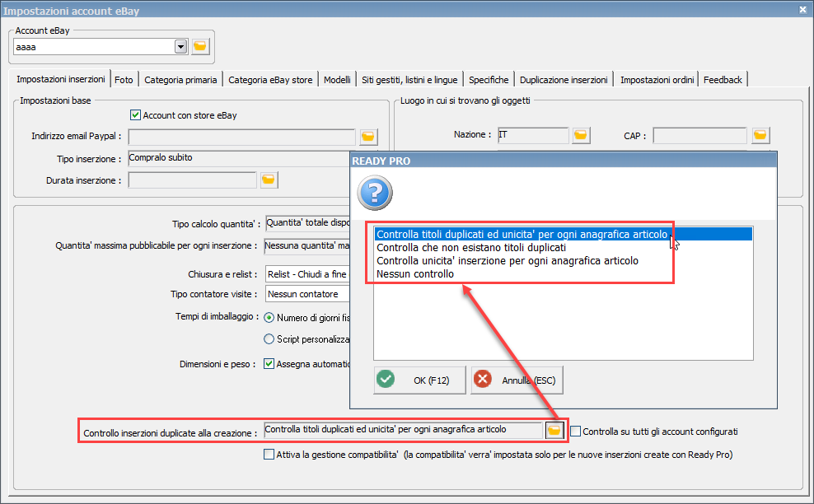814x504 pixels.
Task: Switch to the Foto tab
Action: click(x=124, y=80)
